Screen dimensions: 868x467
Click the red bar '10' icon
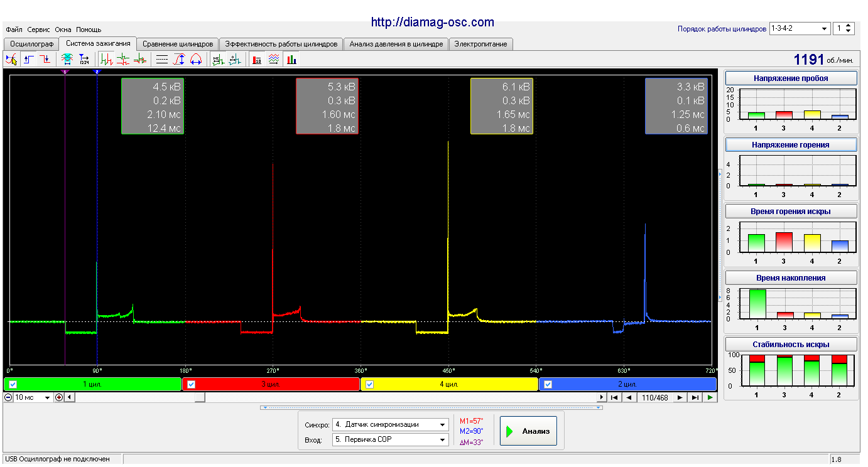pos(258,60)
